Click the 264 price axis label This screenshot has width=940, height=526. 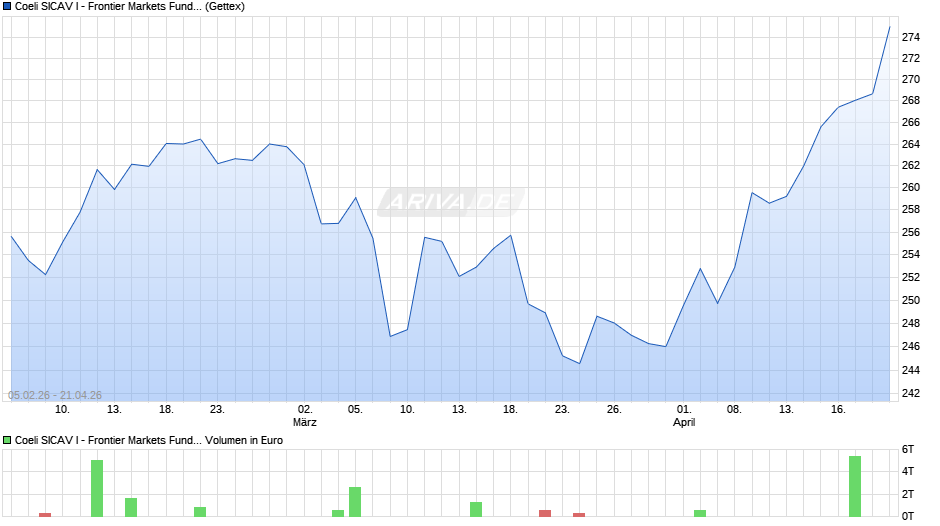[x=911, y=144]
